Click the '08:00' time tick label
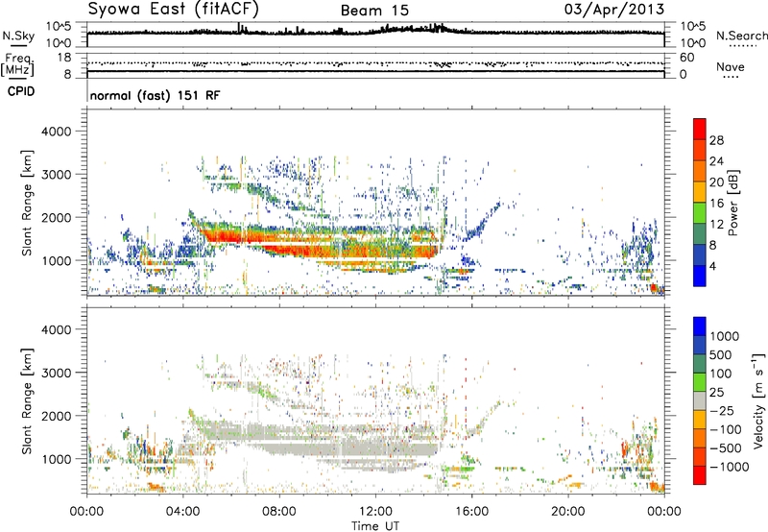 pyautogui.click(x=279, y=512)
